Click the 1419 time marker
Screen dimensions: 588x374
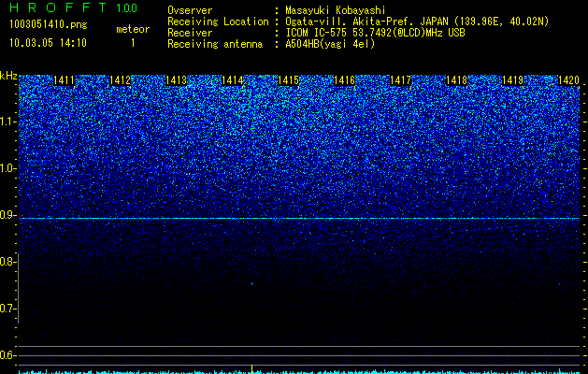click(x=513, y=80)
